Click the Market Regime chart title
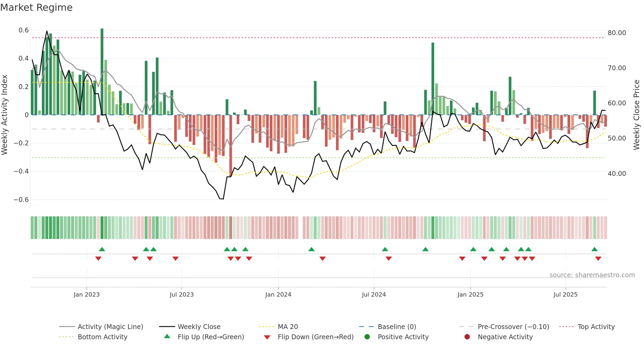 point(36,8)
